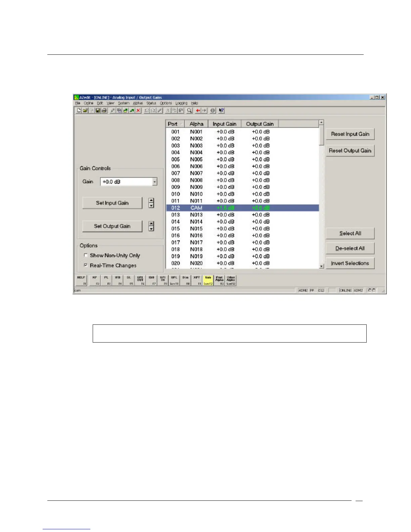Open the GPI OUT F6 screen
The height and width of the screenshot is (532, 411).
point(140,280)
